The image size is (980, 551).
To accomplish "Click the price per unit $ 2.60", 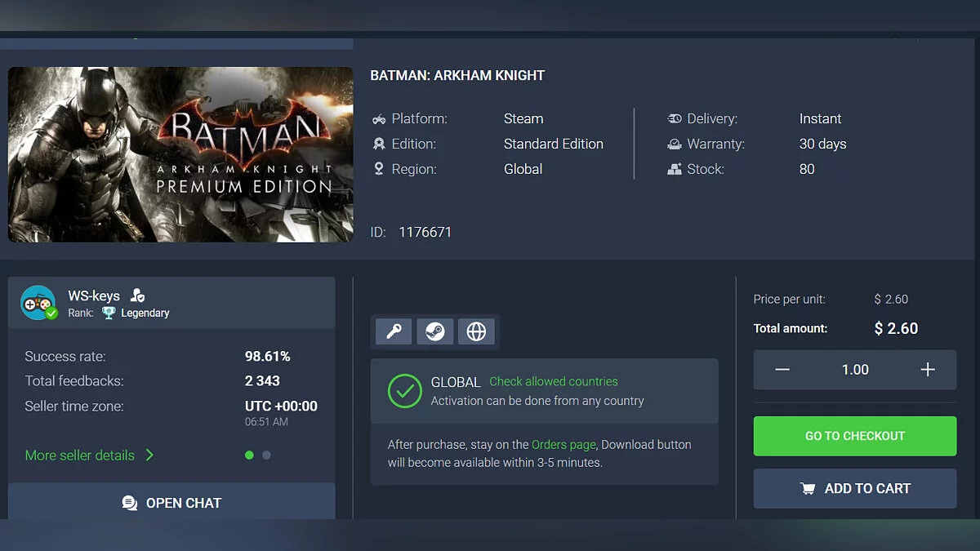I will tap(891, 300).
